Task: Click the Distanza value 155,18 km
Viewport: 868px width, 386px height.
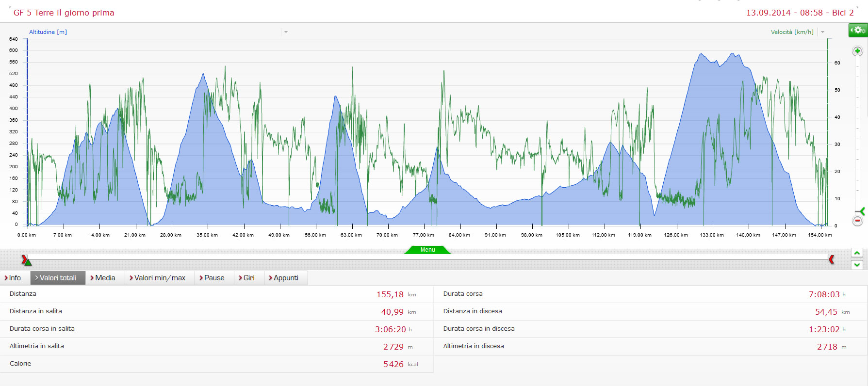Action: tap(396, 294)
